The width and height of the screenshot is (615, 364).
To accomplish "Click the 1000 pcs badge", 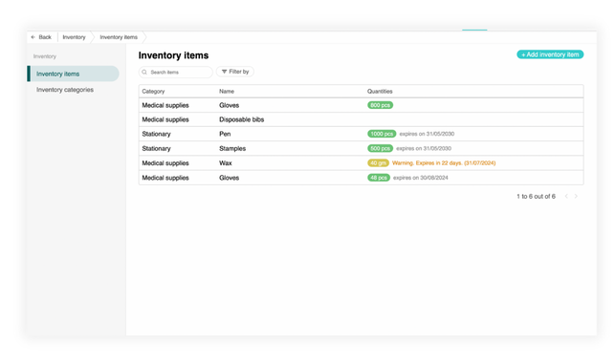I will 382,134.
